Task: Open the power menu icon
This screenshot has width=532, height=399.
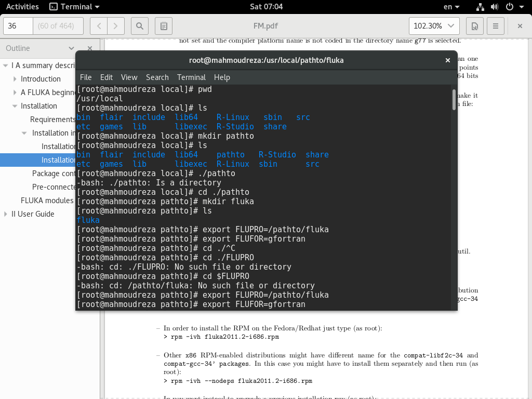Action: pyautogui.click(x=509, y=7)
